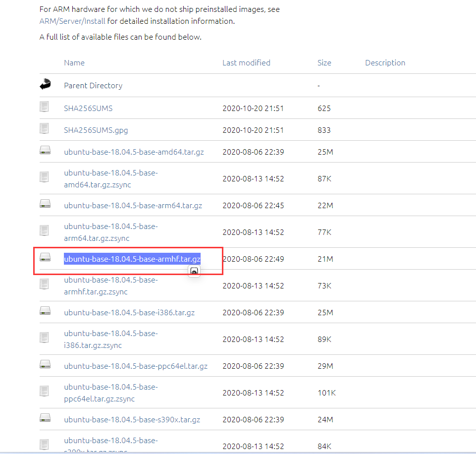Viewport: 476px width, 454px height.
Task: Click the file icon for arm64.tar.gz.zsync
Action: (x=44, y=230)
